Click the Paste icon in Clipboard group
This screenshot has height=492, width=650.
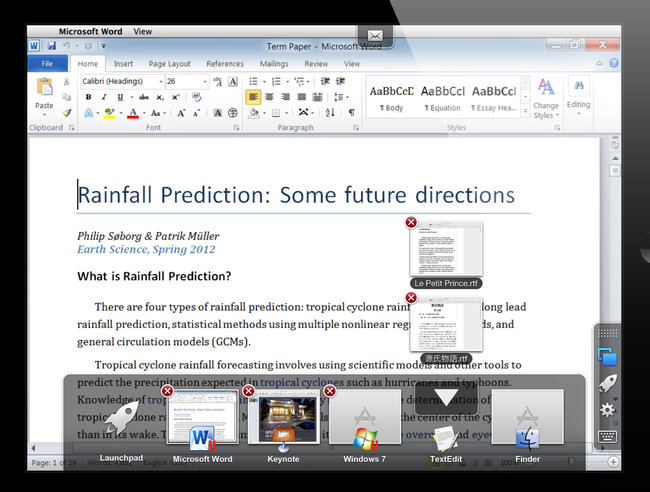point(44,87)
